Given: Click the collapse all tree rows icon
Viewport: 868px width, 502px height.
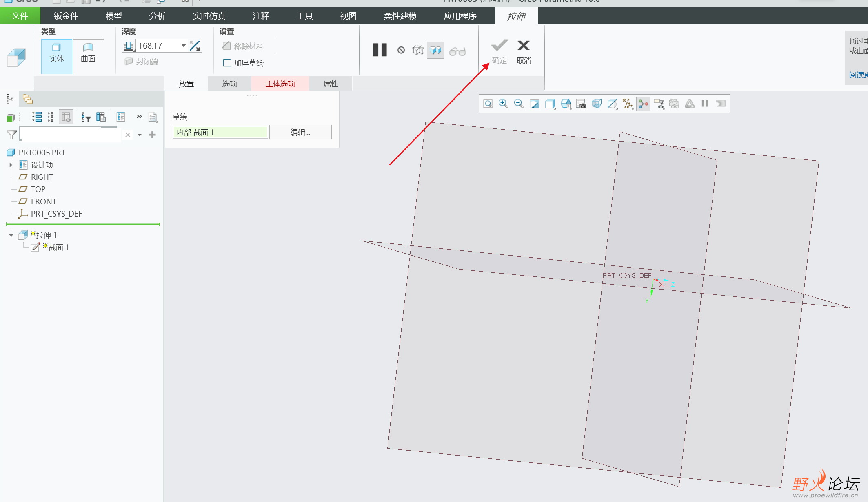Looking at the screenshot, I should point(51,117).
